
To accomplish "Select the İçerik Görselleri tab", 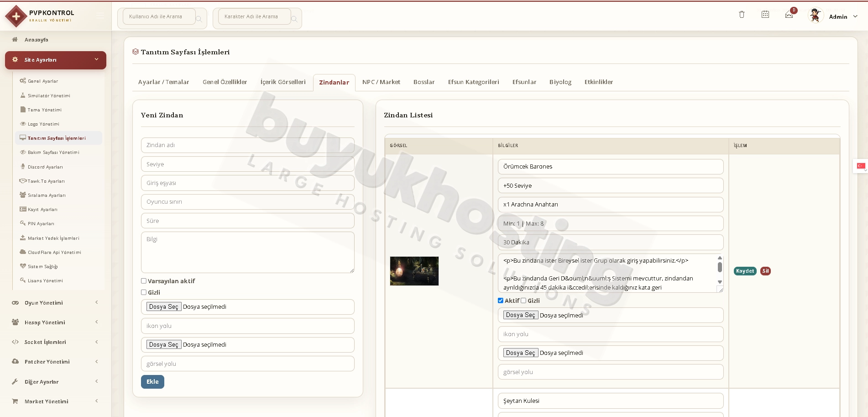I will 283,82.
